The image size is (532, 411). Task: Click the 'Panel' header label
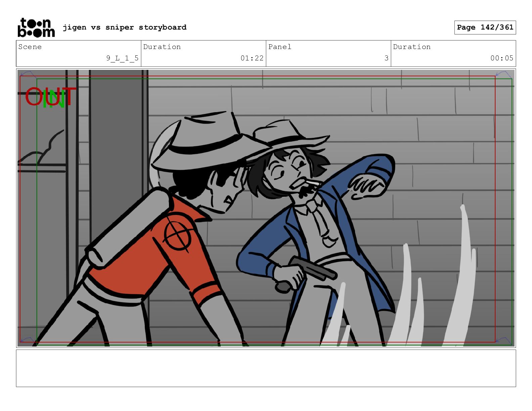(x=280, y=47)
